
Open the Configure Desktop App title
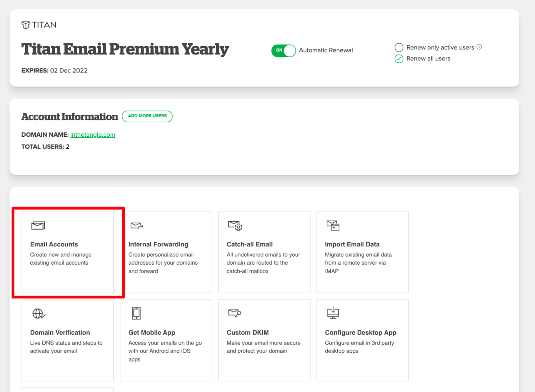[360, 333]
